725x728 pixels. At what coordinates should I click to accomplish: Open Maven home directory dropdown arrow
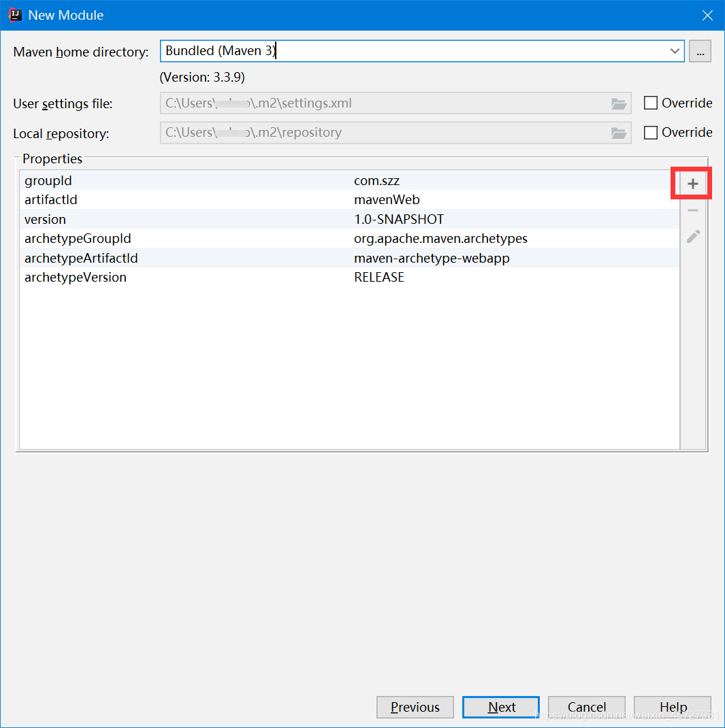[x=675, y=51]
